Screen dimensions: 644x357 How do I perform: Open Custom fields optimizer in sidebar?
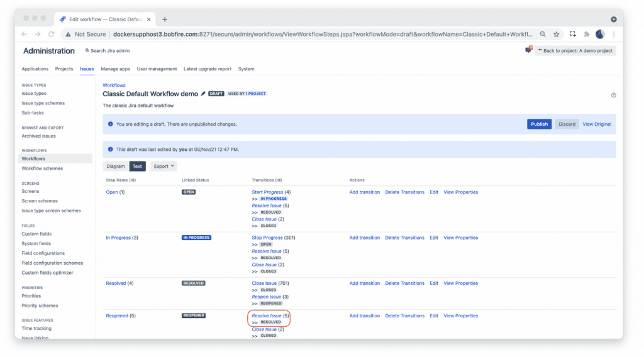click(x=47, y=273)
